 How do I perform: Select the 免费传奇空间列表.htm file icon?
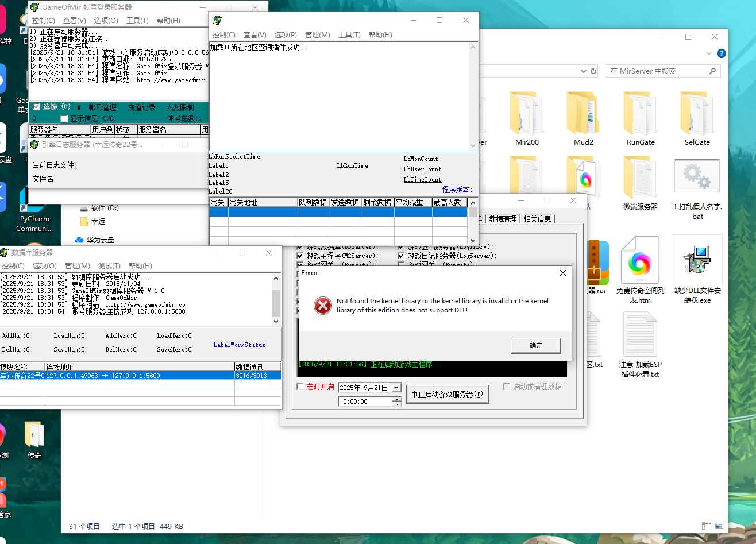[x=640, y=261]
